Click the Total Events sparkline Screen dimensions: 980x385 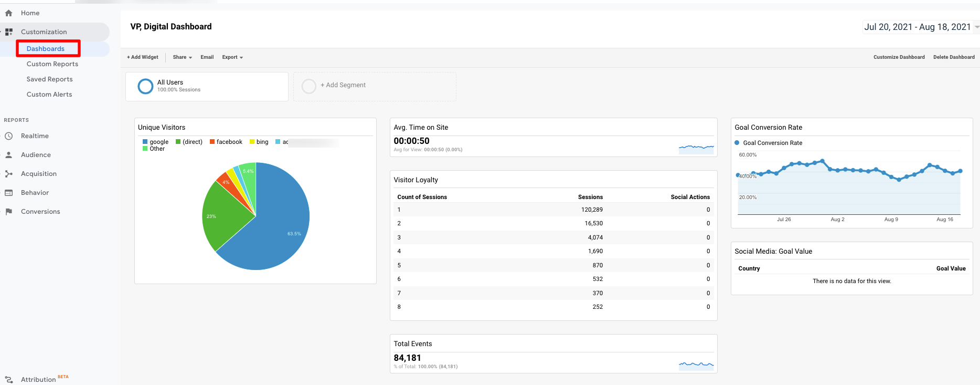click(696, 365)
